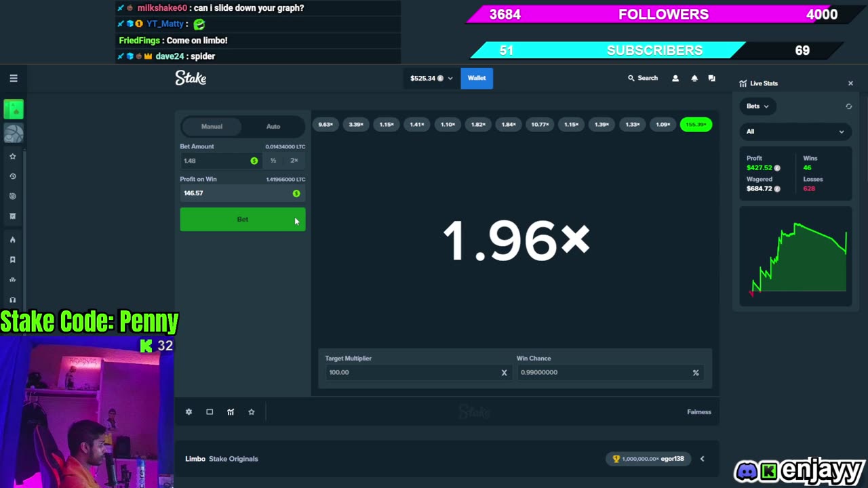This screenshot has height=488, width=868.
Task: Refresh the Live Stats panel
Action: [848, 106]
